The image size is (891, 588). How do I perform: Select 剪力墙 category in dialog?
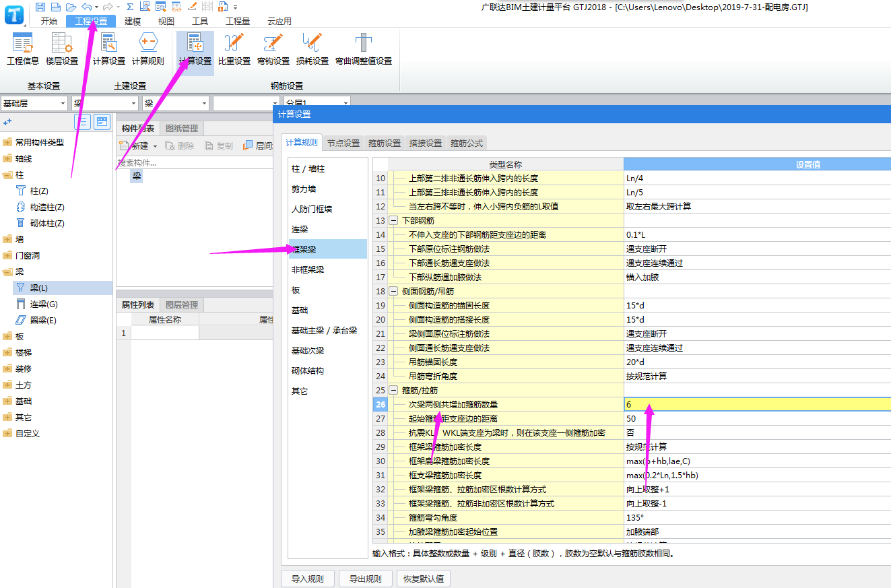coord(328,189)
